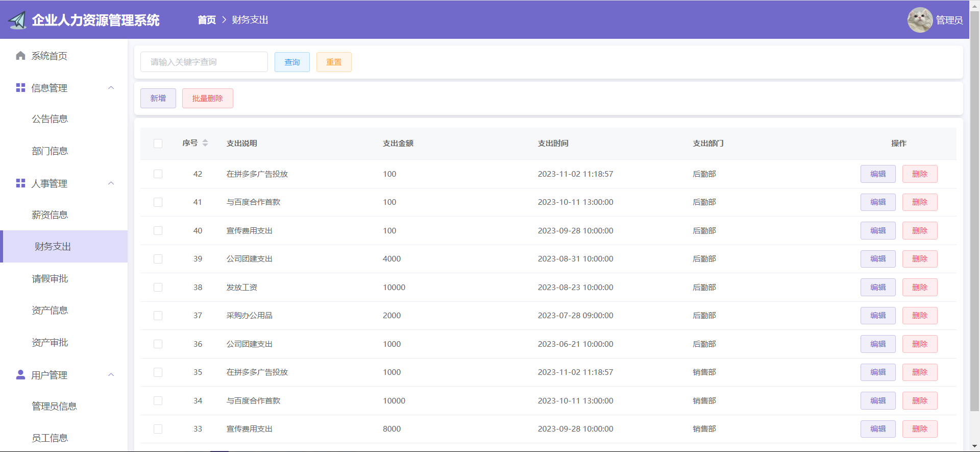Open the 员工信息 sidebar item
The height and width of the screenshot is (452, 980).
click(64, 438)
